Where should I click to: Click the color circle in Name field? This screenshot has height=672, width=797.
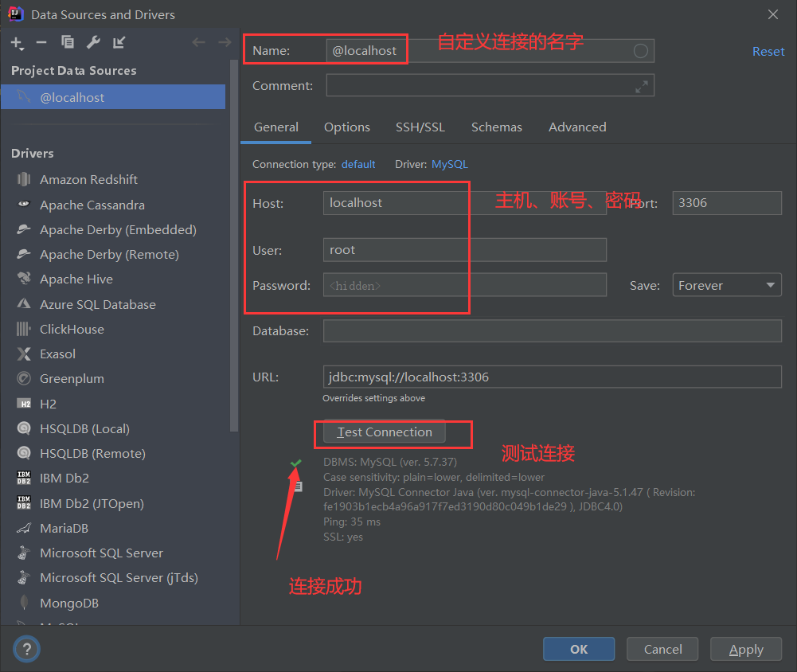(x=640, y=51)
